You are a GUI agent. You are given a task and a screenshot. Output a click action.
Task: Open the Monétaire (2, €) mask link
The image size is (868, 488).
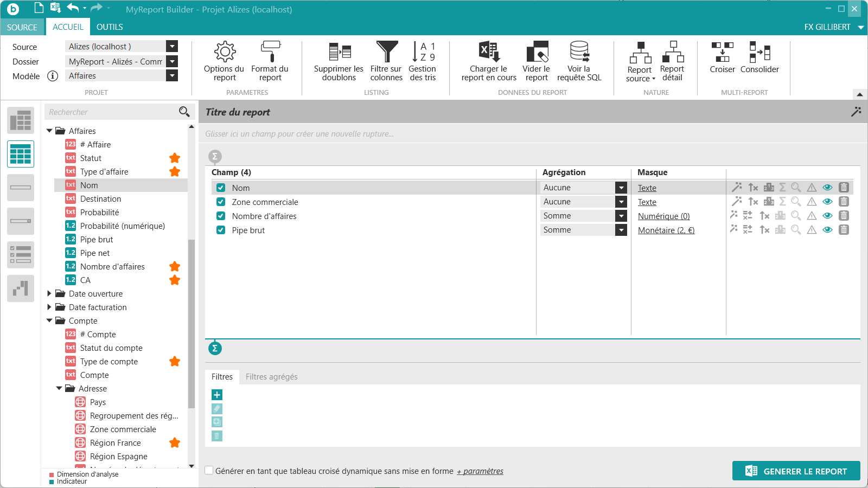click(666, 230)
